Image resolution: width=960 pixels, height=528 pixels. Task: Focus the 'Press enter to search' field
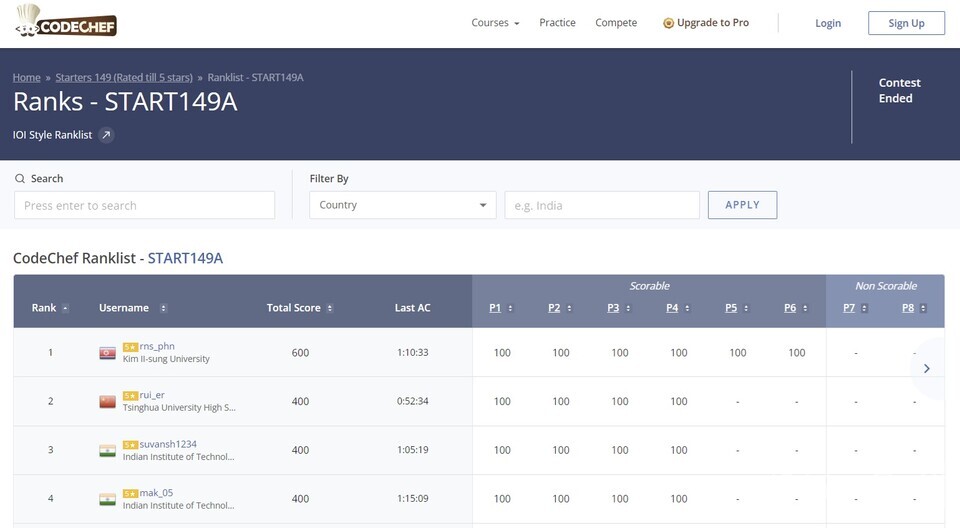coord(144,205)
